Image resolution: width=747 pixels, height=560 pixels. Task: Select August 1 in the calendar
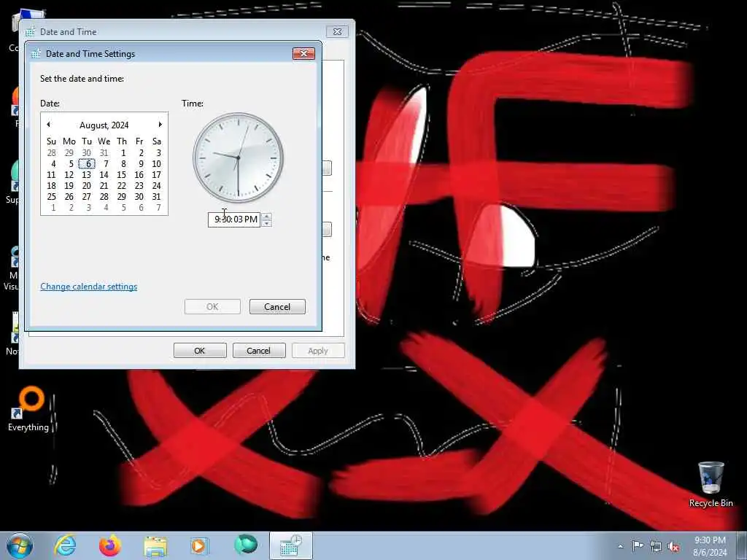[123, 153]
